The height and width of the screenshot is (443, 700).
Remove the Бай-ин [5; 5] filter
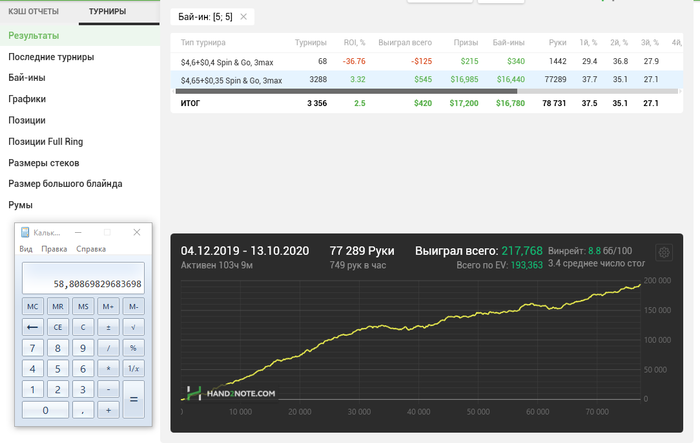coord(243,17)
